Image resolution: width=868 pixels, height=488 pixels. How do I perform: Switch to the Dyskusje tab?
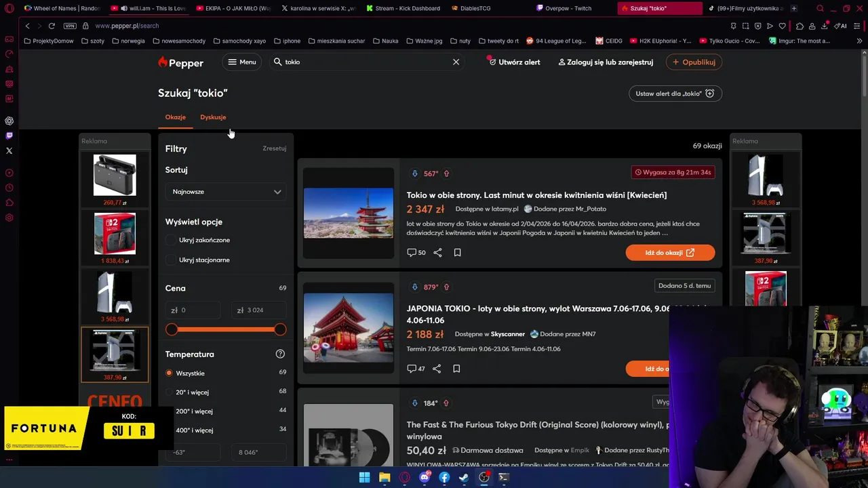pos(213,117)
